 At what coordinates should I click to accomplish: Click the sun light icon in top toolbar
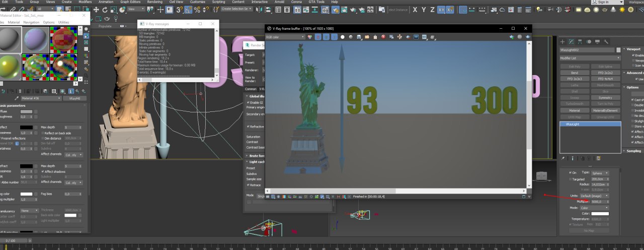tap(622, 10)
